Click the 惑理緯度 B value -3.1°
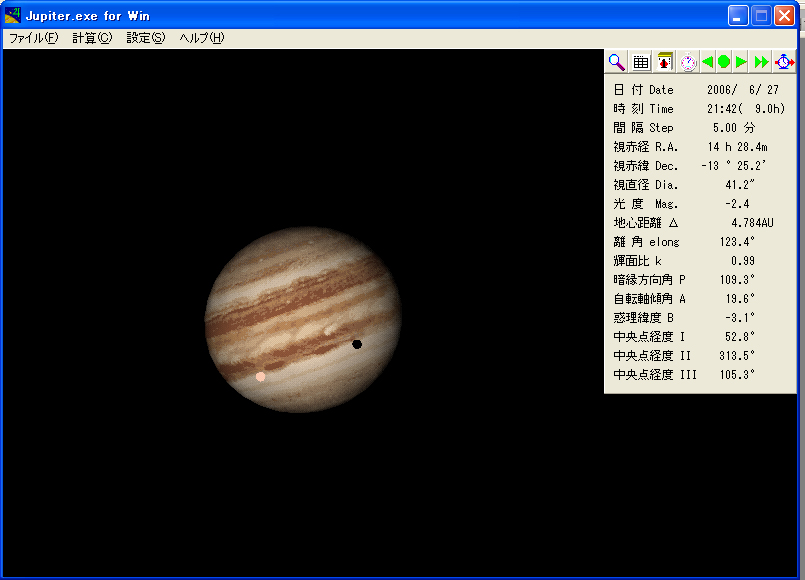This screenshot has height=580, width=805. (x=740, y=318)
